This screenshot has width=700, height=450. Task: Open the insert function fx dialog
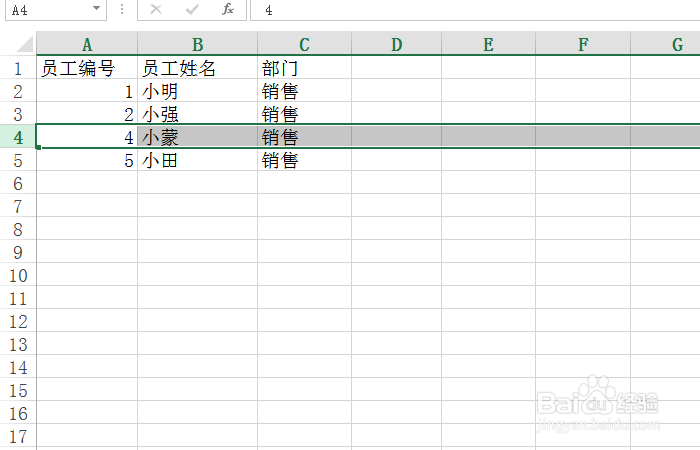tap(228, 9)
